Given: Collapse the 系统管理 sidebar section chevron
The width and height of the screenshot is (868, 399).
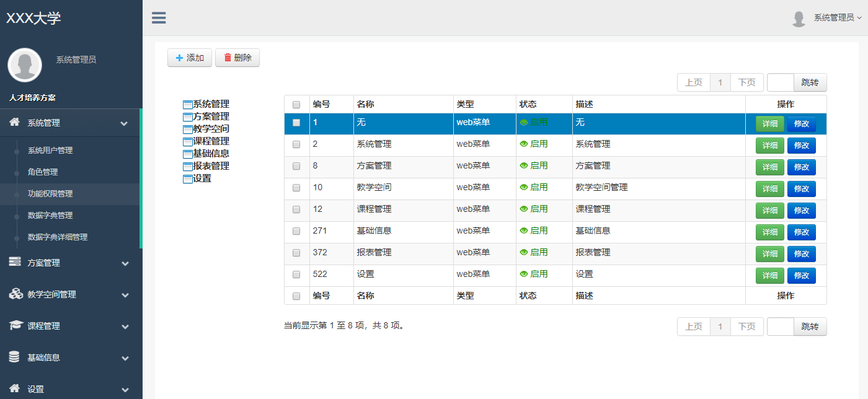Looking at the screenshot, I should 125,123.
